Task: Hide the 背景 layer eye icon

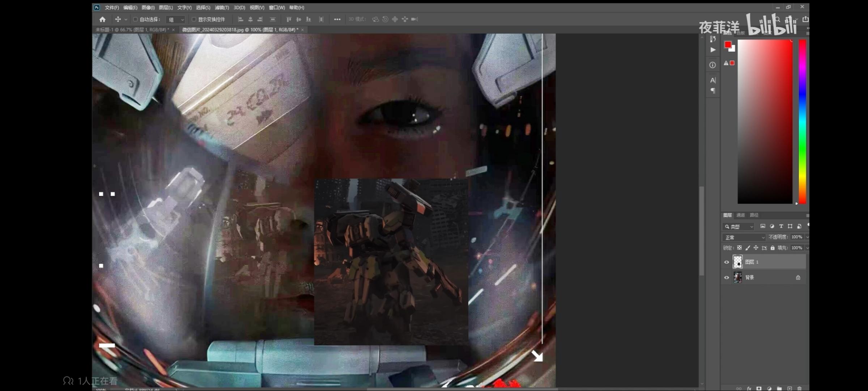Action: click(x=726, y=277)
